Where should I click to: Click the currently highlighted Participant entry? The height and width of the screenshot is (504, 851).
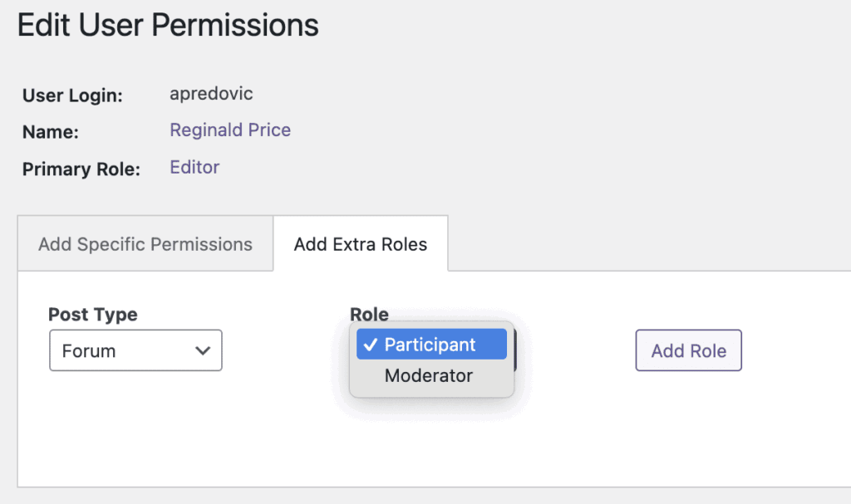(431, 343)
